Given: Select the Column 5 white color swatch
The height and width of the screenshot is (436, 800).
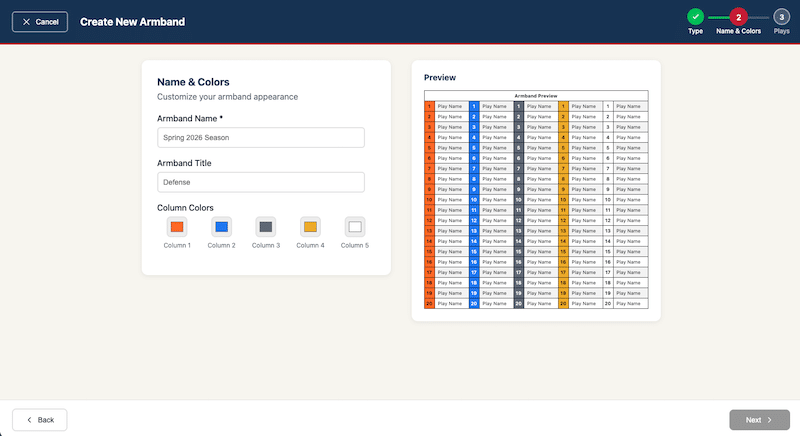Looking at the screenshot, I should click(355, 227).
